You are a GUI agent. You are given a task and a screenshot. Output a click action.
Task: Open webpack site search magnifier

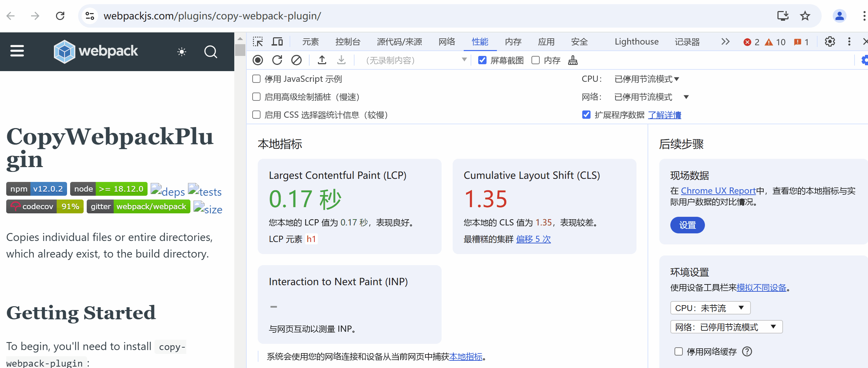pos(210,52)
